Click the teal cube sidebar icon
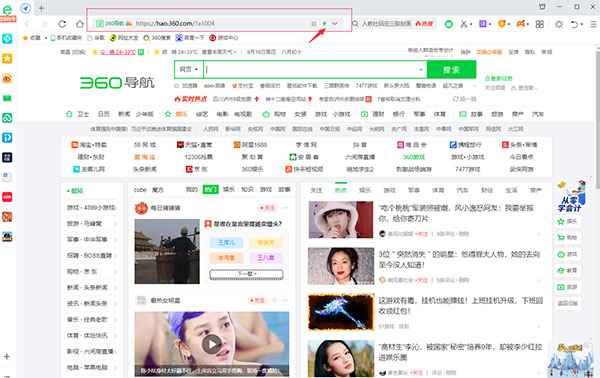The height and width of the screenshot is (378, 600). point(7,39)
